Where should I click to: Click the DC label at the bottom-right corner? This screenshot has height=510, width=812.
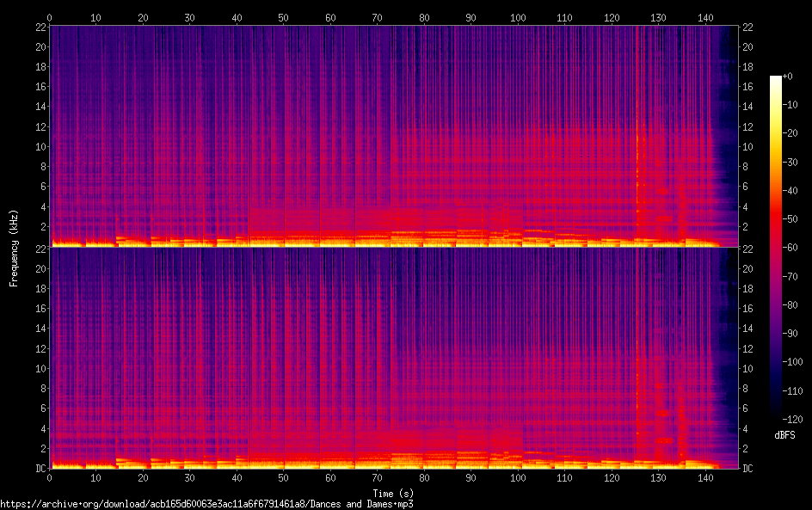click(748, 469)
